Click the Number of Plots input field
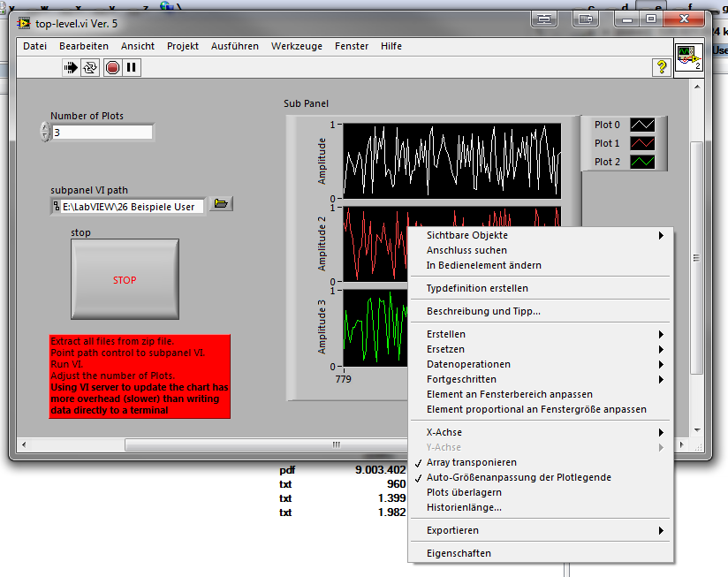The image size is (728, 577). click(102, 133)
